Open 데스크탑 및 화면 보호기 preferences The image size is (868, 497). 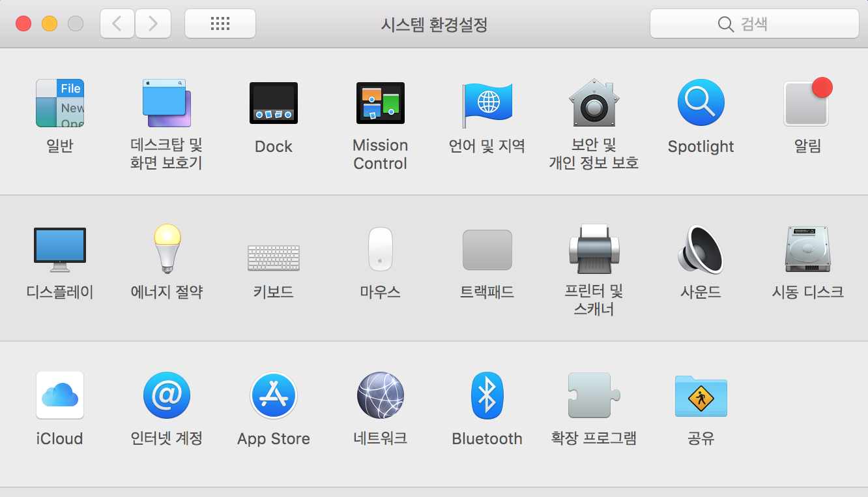167,103
